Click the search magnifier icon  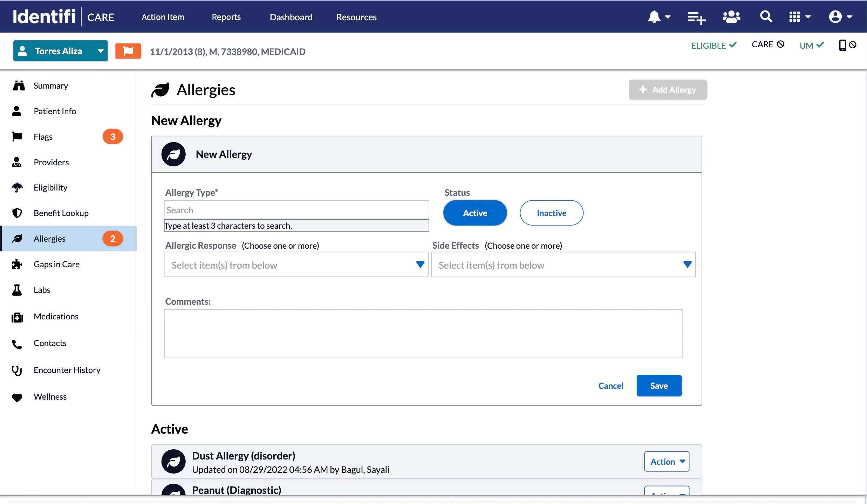766,17
